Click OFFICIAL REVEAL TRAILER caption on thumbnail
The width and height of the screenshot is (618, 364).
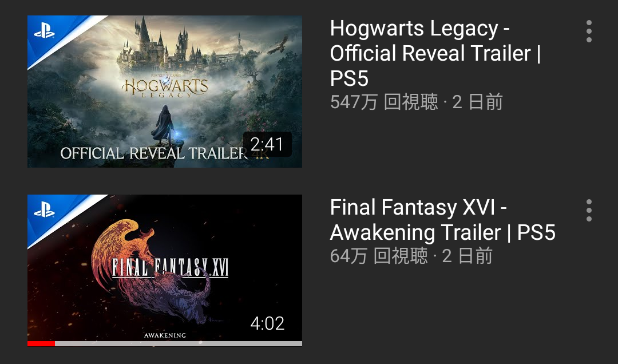pos(154,153)
